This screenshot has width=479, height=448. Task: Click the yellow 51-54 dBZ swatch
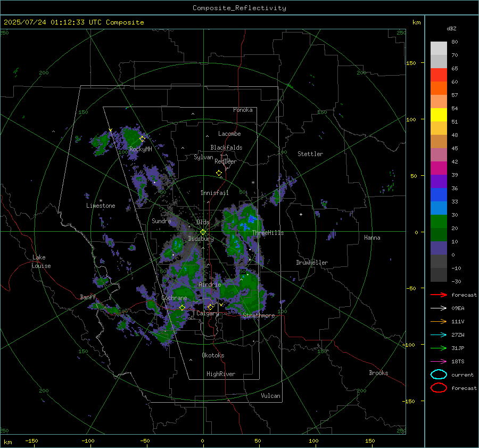point(439,115)
